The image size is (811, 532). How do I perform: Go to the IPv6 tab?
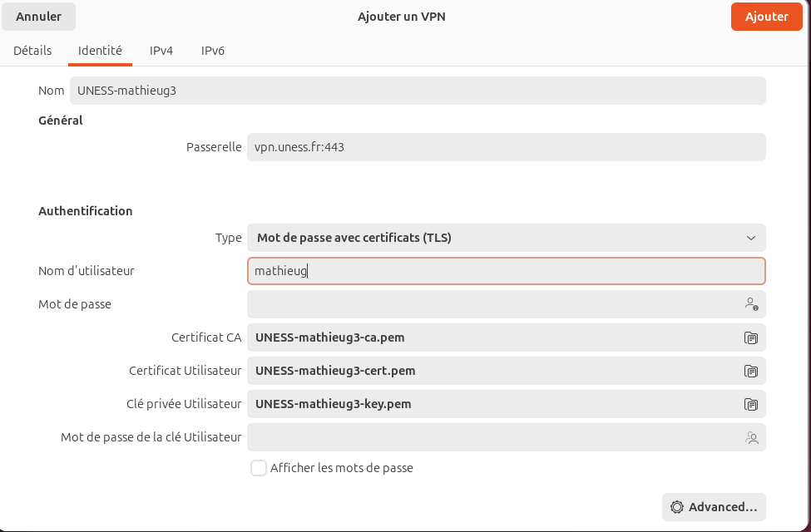point(213,51)
